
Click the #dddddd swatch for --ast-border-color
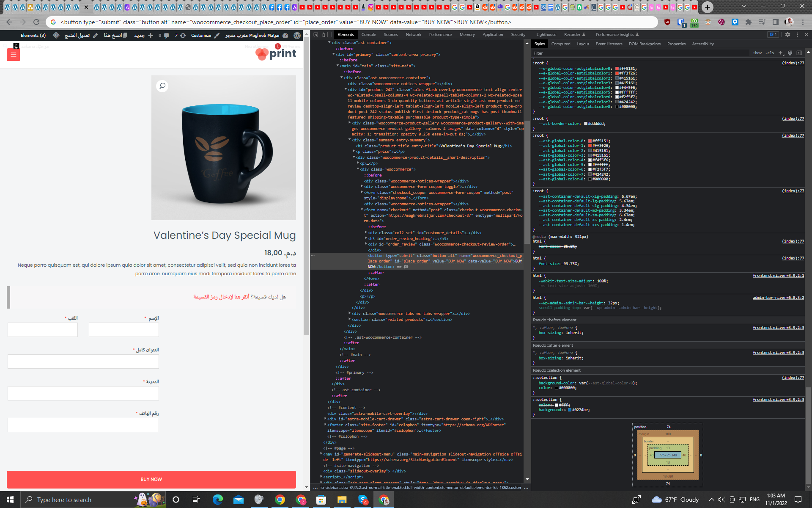click(586, 124)
